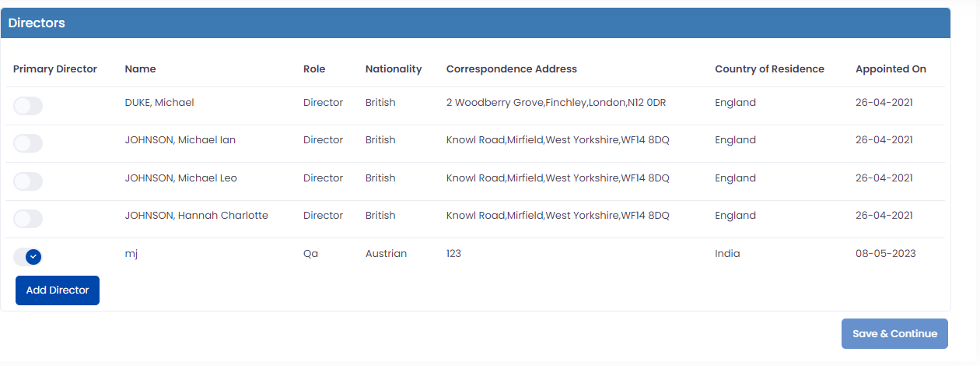This screenshot has height=366, width=980.
Task: Click the Austrian nationality cell
Action: pyautogui.click(x=386, y=254)
